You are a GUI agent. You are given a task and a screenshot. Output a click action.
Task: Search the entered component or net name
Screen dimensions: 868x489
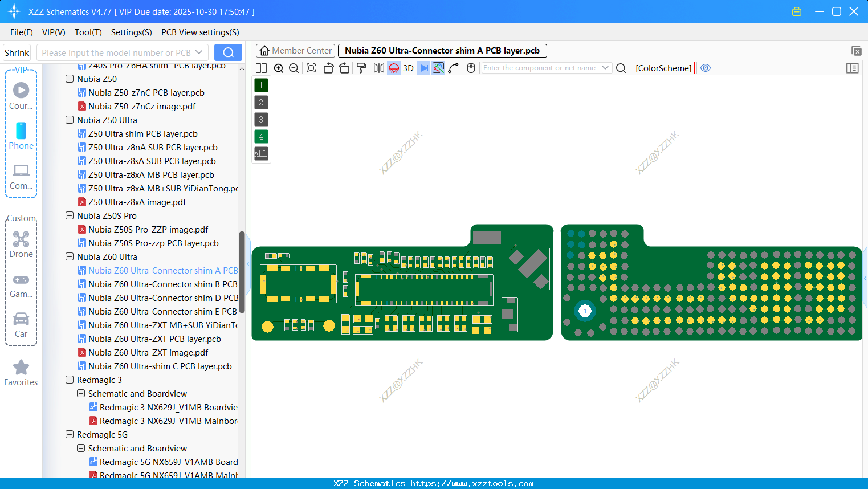[621, 68]
